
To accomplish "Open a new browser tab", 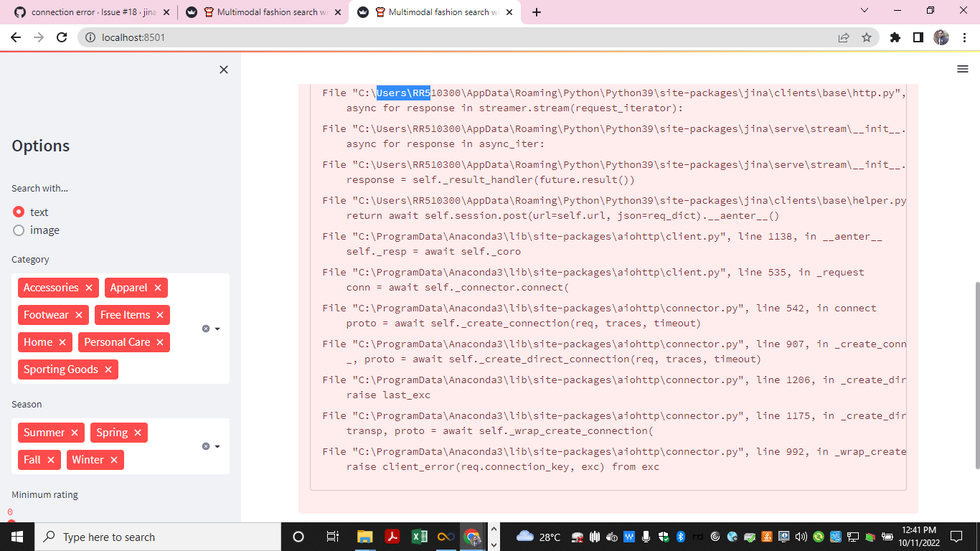I will [537, 12].
